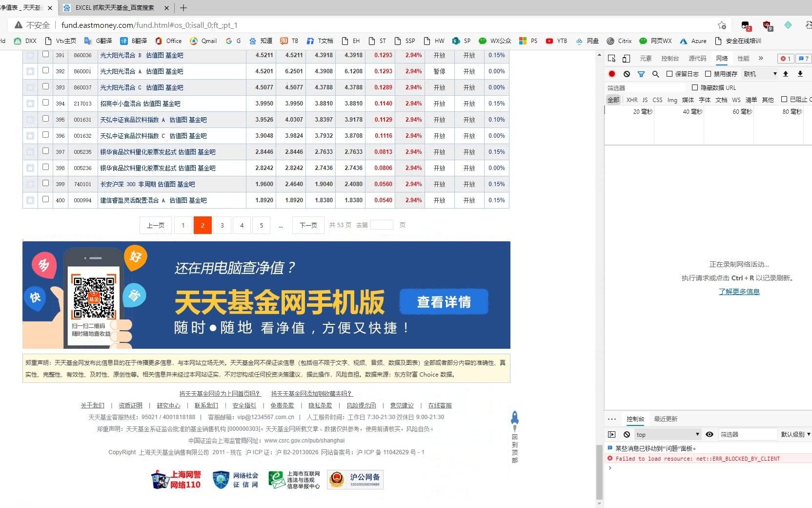Open the Azure bookmark
Screen dimensions: 812x508
693,41
